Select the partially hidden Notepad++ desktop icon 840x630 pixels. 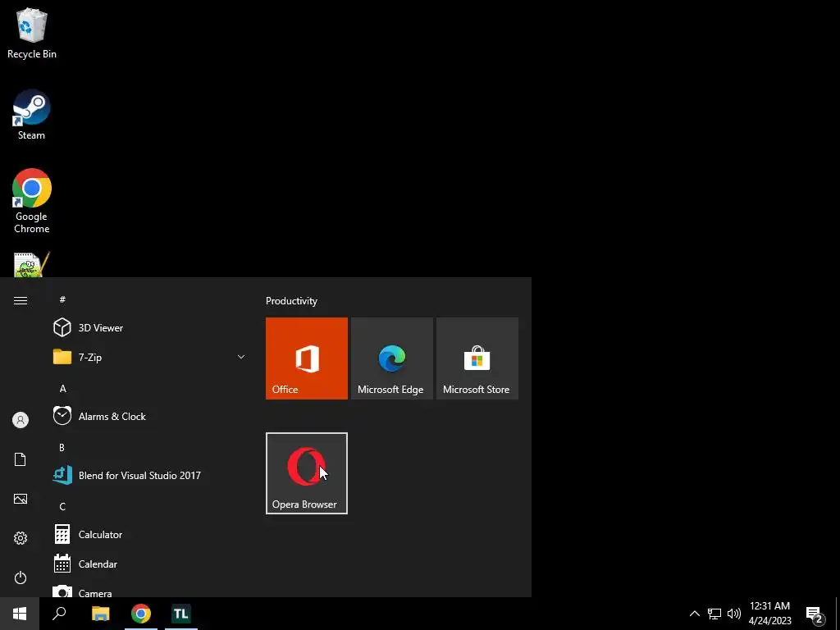click(32, 265)
